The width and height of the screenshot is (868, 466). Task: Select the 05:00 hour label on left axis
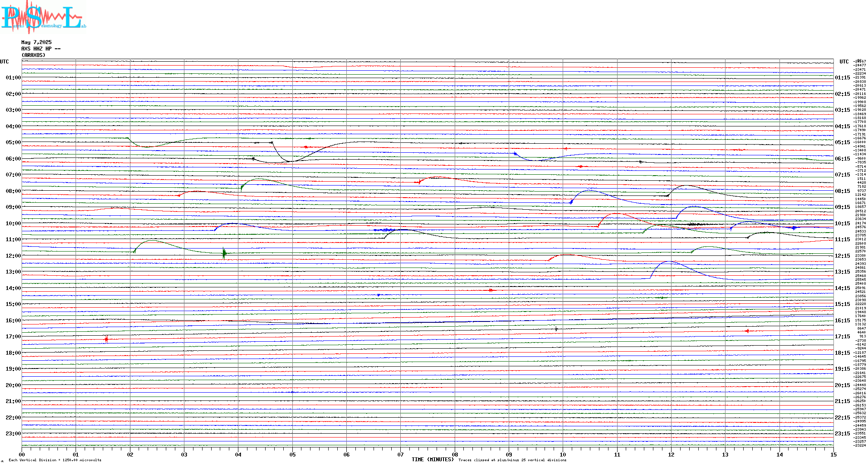[x=13, y=142]
